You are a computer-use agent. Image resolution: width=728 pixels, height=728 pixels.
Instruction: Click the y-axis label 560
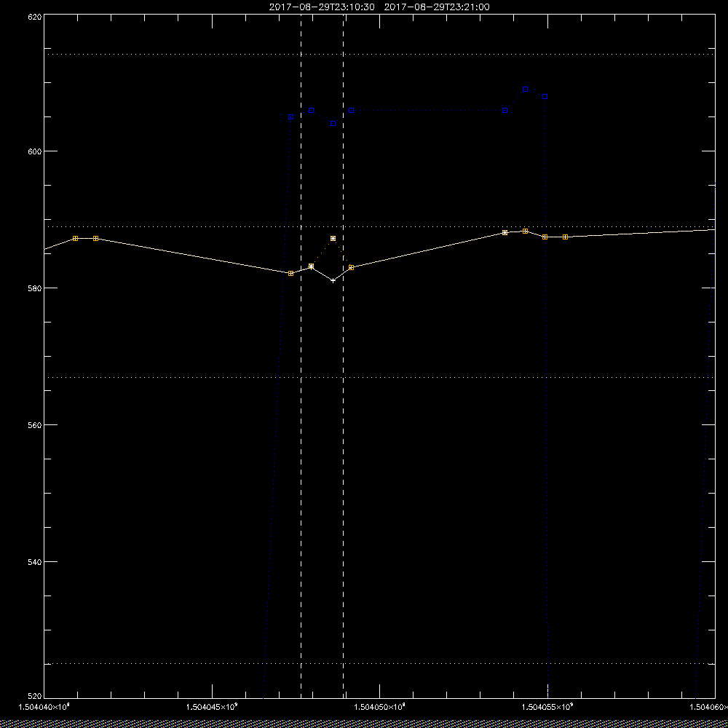coord(35,425)
